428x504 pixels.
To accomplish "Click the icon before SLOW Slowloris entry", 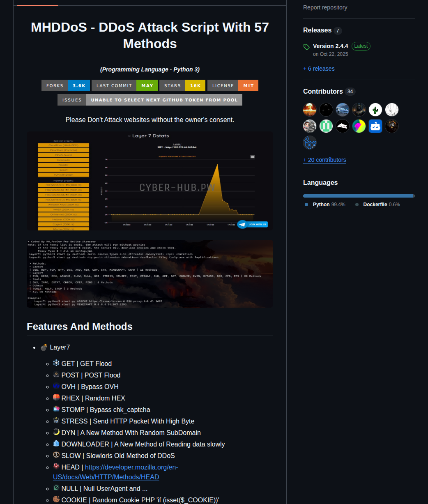I will coord(56,455).
